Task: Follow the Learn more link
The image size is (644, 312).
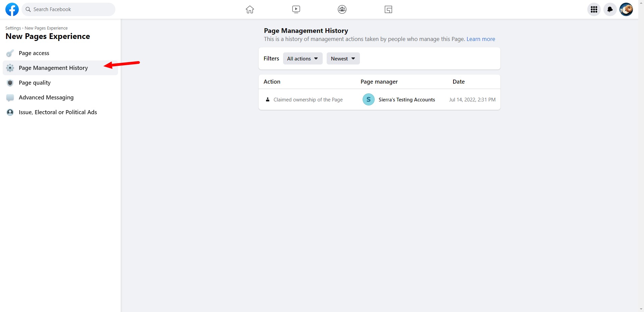Action: (481, 39)
